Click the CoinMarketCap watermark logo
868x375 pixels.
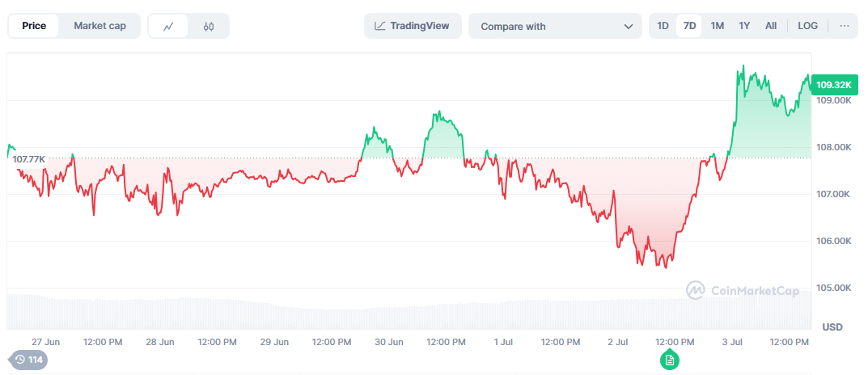[743, 290]
